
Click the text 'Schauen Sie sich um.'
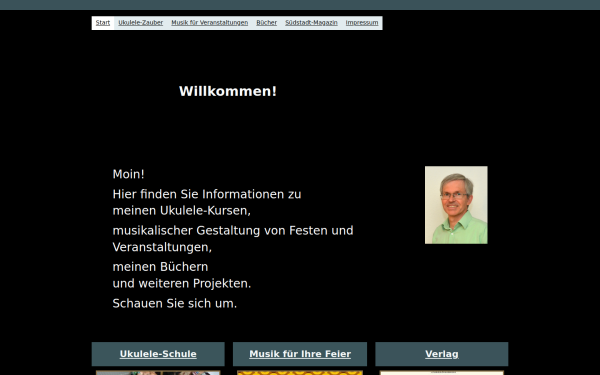tap(174, 303)
